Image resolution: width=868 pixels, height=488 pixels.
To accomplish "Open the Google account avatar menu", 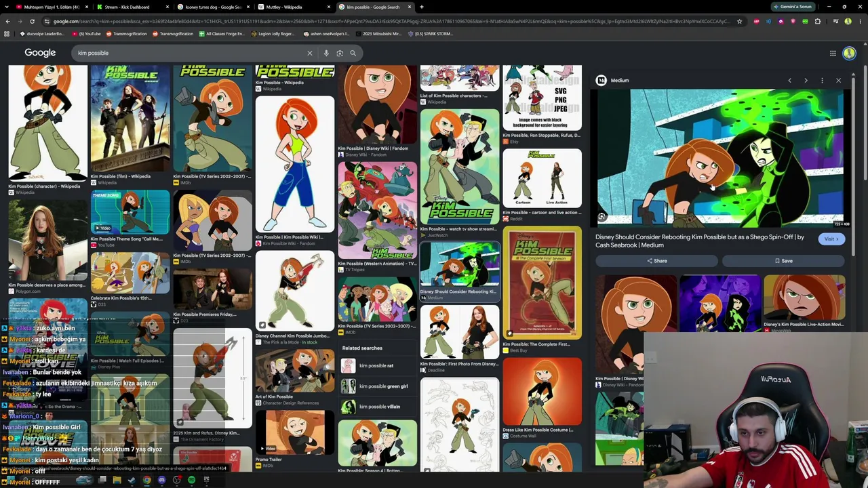I will click(x=849, y=53).
